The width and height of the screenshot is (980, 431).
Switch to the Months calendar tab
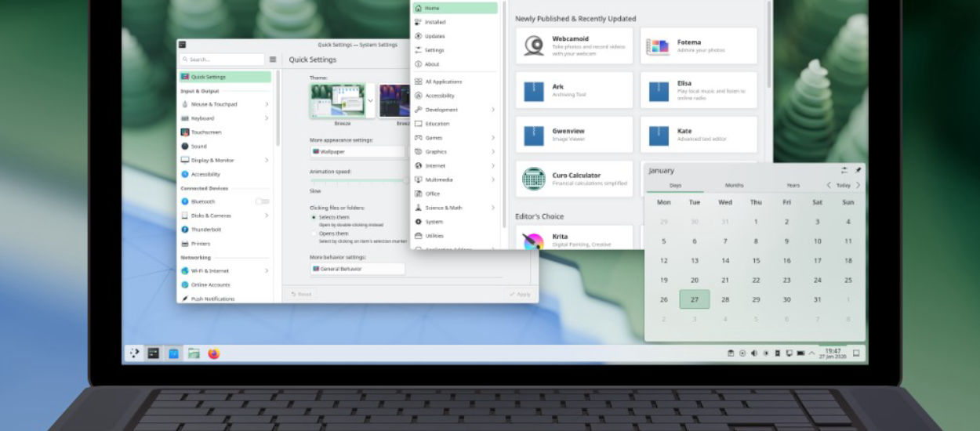click(734, 186)
